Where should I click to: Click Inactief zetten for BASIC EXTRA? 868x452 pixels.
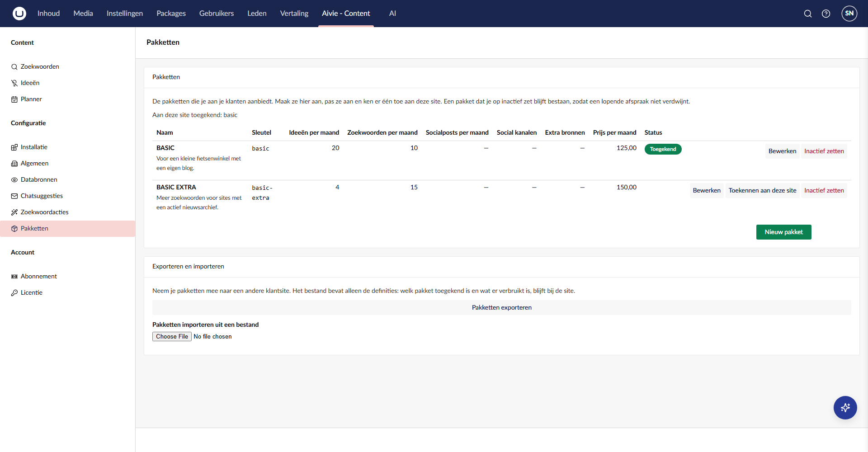pyautogui.click(x=824, y=191)
